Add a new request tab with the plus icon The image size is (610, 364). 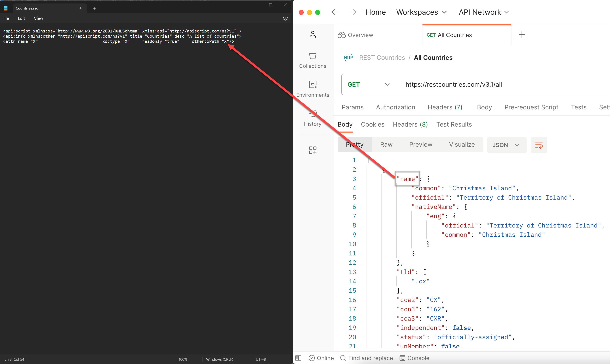click(x=522, y=35)
